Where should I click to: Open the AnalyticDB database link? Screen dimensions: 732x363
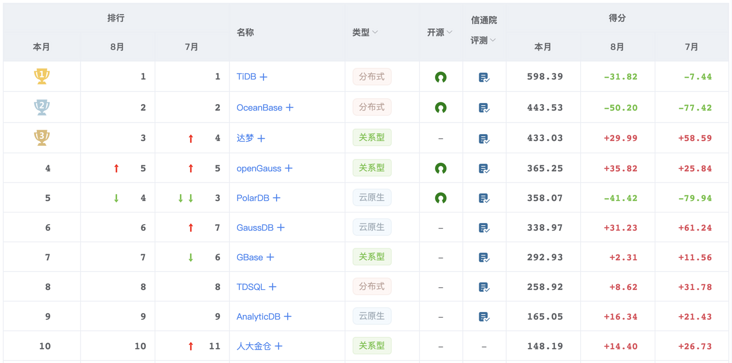click(259, 316)
